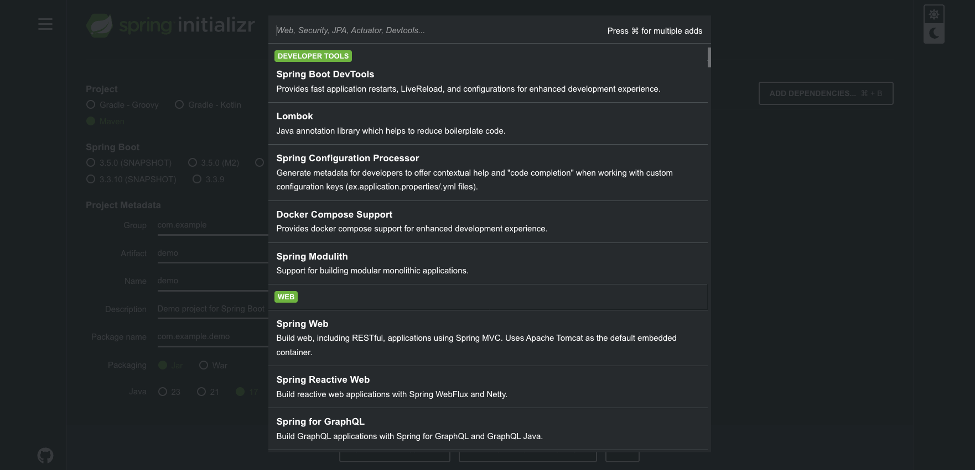Choose Spring Boot 3.3.9

(209, 179)
